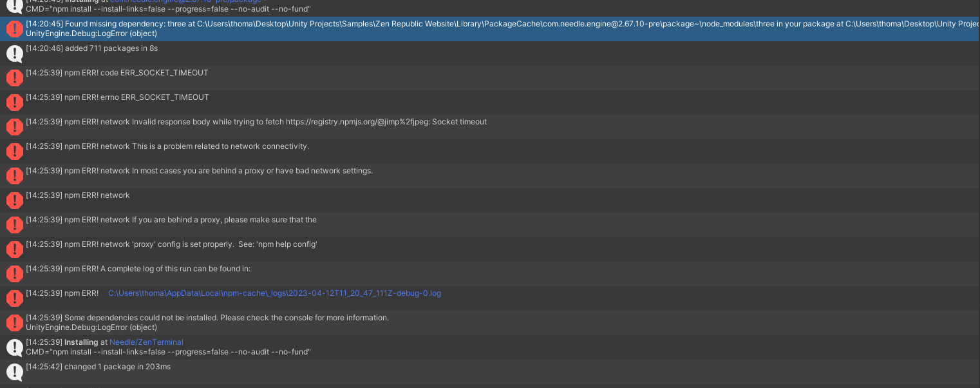Click error icon beside "network connectivity" problem line
The width and height of the screenshot is (980, 388).
(x=14, y=151)
